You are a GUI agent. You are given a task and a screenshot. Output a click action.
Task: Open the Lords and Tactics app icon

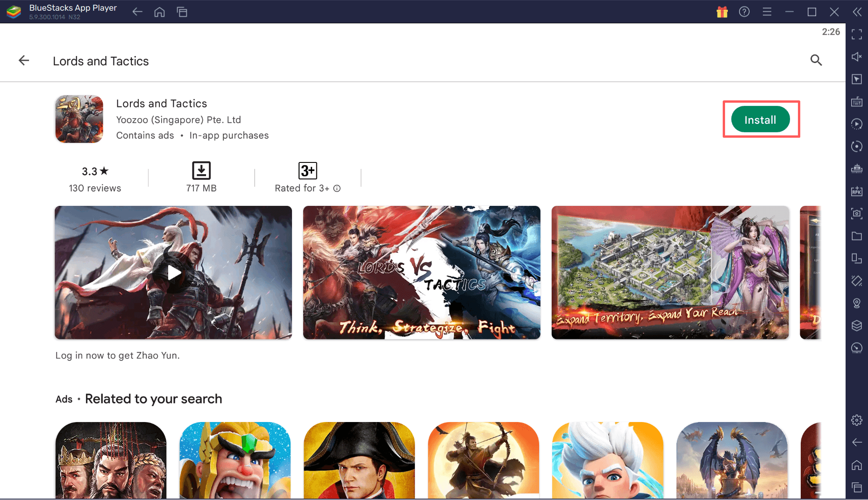(x=79, y=119)
